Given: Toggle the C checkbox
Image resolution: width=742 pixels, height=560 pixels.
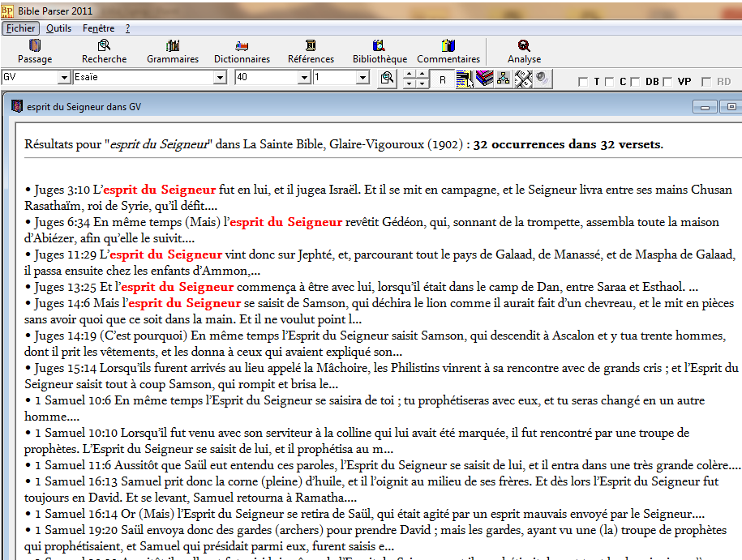Looking at the screenshot, I should [610, 82].
